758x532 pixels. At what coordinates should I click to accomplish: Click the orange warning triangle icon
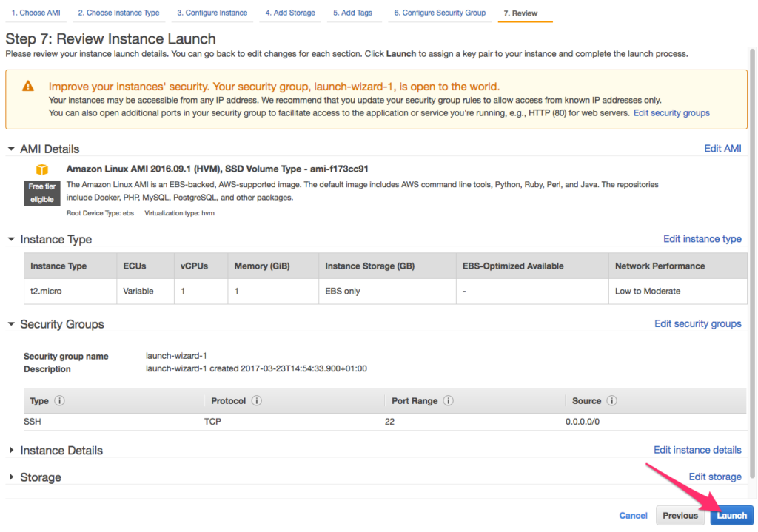[27, 86]
